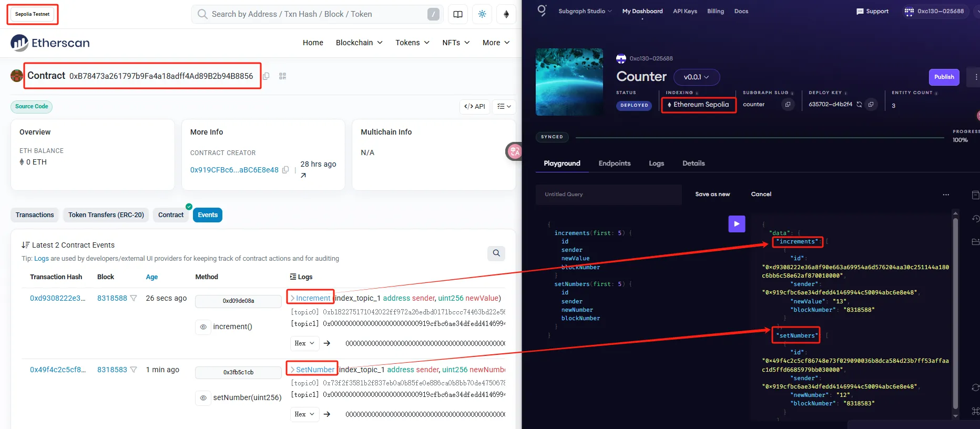Cancel the query edit
This screenshot has width=980, height=429.
click(761, 195)
